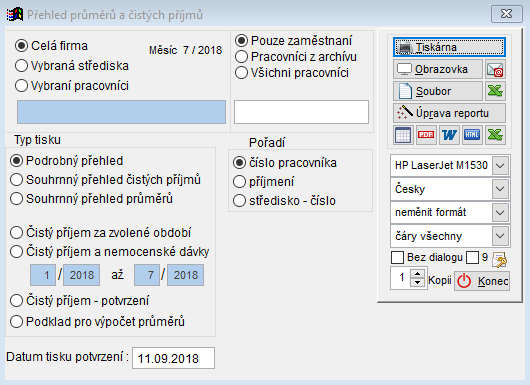Export report as HTML
This screenshot has width=530, height=385.
point(472,135)
